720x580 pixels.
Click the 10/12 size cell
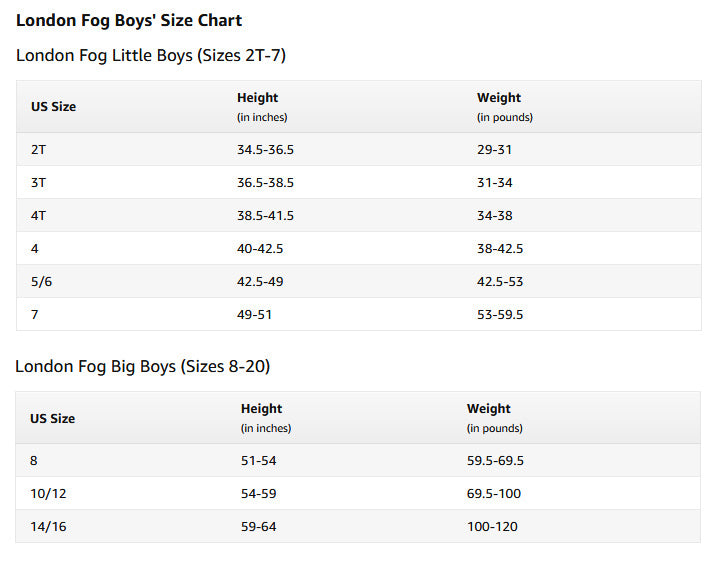click(46, 493)
